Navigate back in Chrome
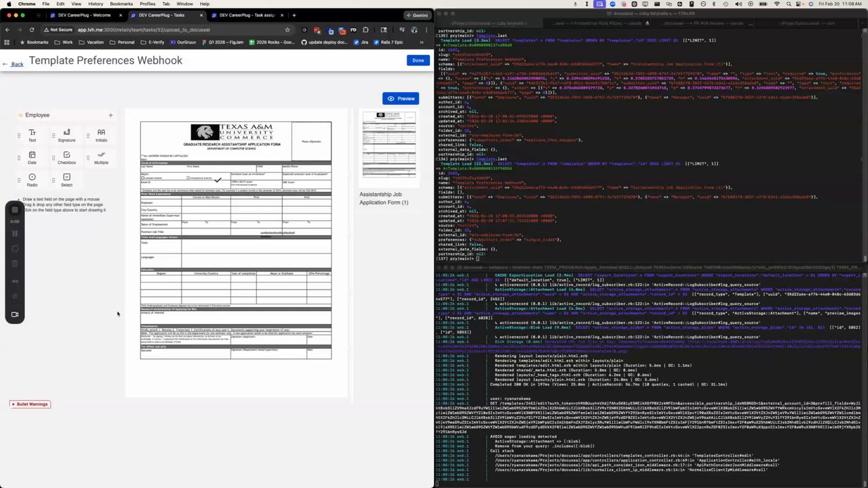Image resolution: width=868 pixels, height=488 pixels. tap(7, 30)
